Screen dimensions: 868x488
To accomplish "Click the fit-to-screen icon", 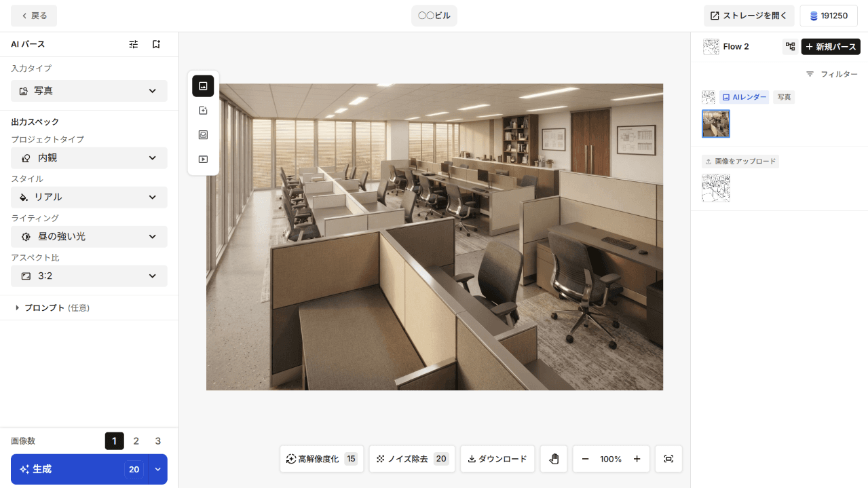I will pyautogui.click(x=668, y=459).
